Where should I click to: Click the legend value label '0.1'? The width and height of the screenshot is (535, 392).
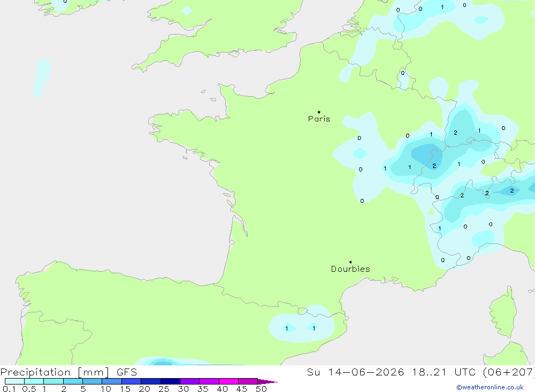click(x=9, y=389)
